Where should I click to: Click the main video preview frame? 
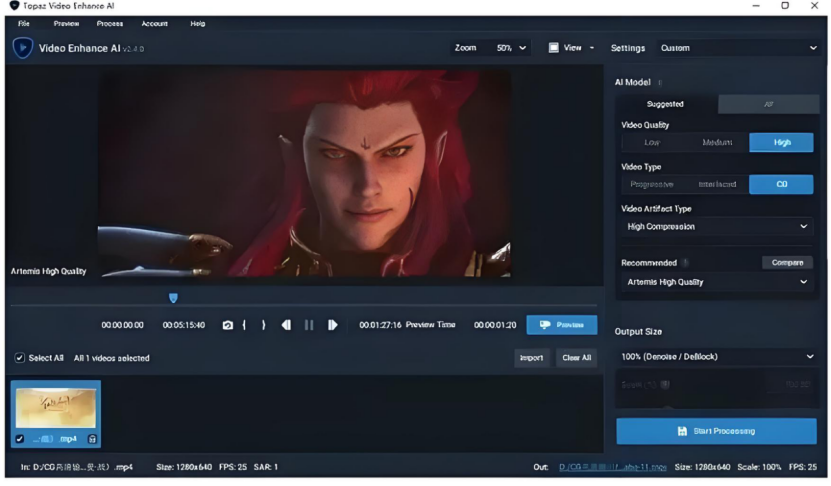tap(304, 173)
